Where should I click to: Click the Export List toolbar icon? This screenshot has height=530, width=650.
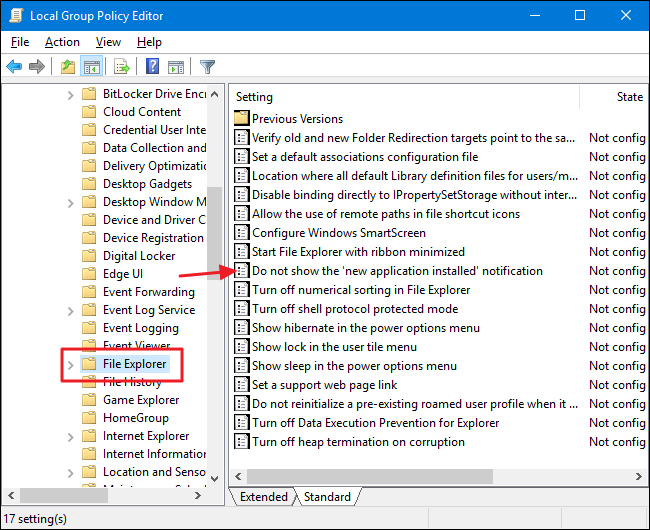coord(122,66)
